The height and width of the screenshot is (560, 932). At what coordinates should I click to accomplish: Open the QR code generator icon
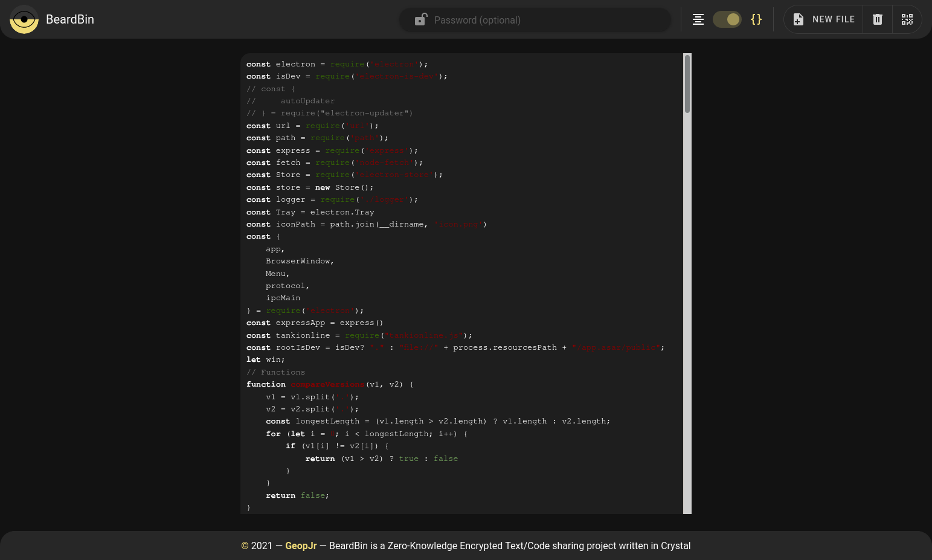907,19
